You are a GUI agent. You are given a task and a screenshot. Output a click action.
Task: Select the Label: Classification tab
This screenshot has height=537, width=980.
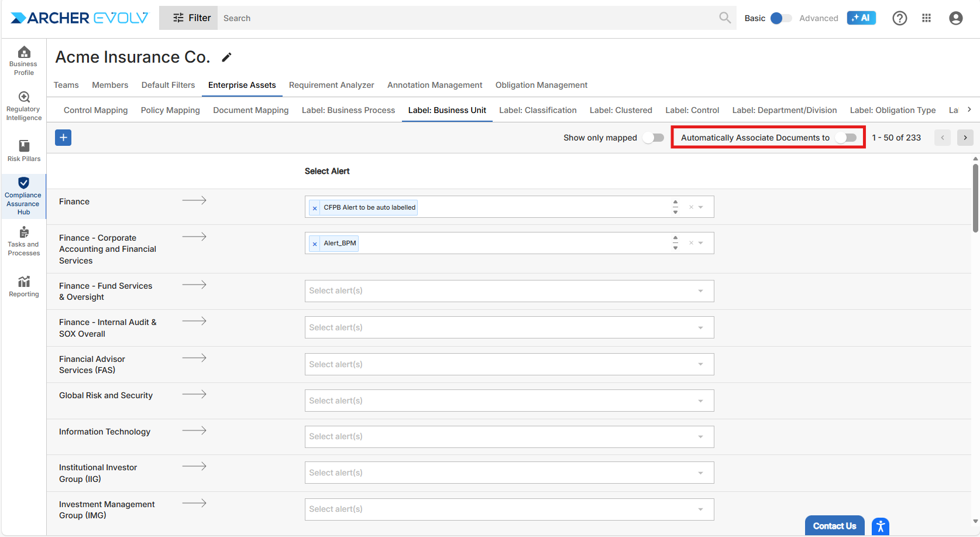coord(538,110)
